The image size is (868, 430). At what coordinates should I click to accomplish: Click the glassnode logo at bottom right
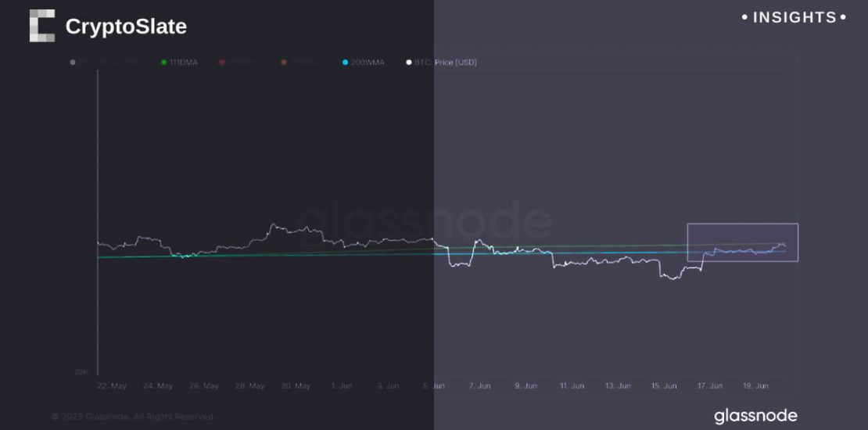click(755, 415)
